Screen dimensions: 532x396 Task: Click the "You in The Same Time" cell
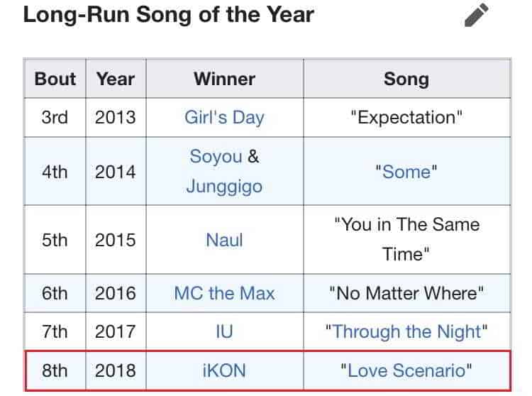point(406,240)
